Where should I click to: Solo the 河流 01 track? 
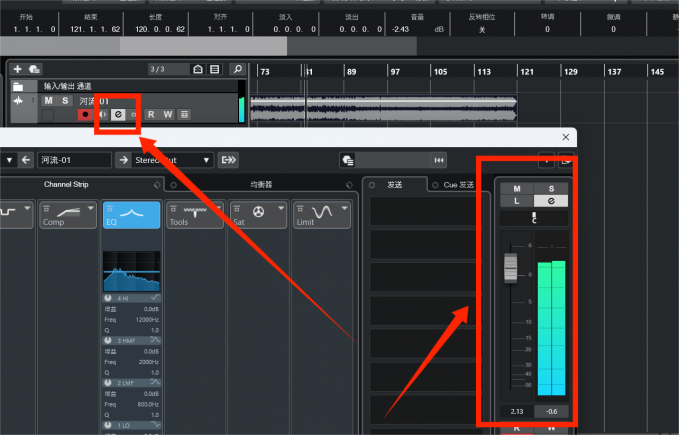65,101
